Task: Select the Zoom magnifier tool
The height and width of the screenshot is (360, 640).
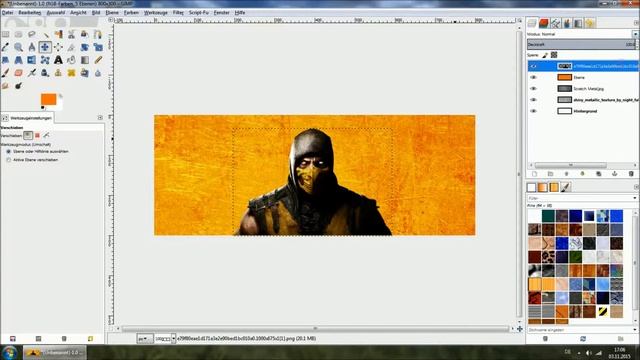Action: 18,47
